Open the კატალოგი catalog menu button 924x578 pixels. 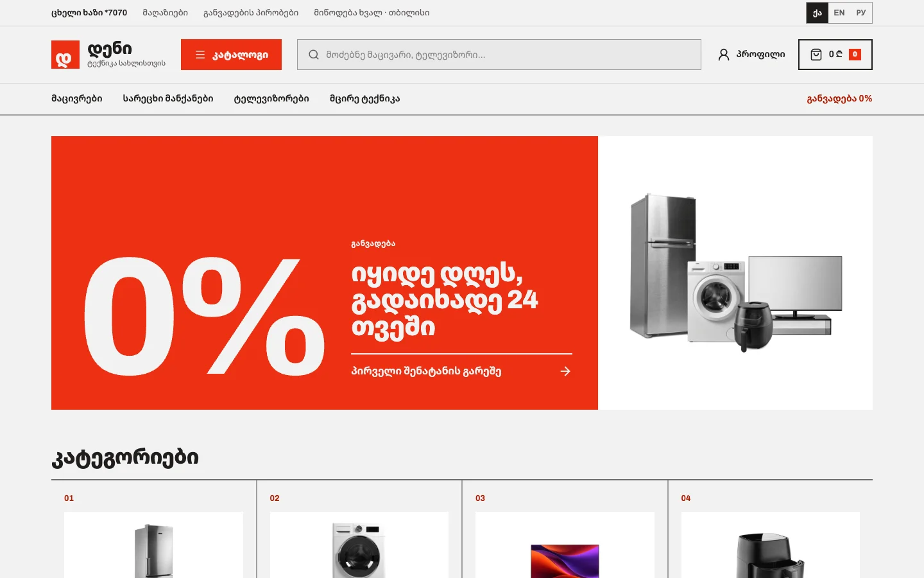[231, 55]
